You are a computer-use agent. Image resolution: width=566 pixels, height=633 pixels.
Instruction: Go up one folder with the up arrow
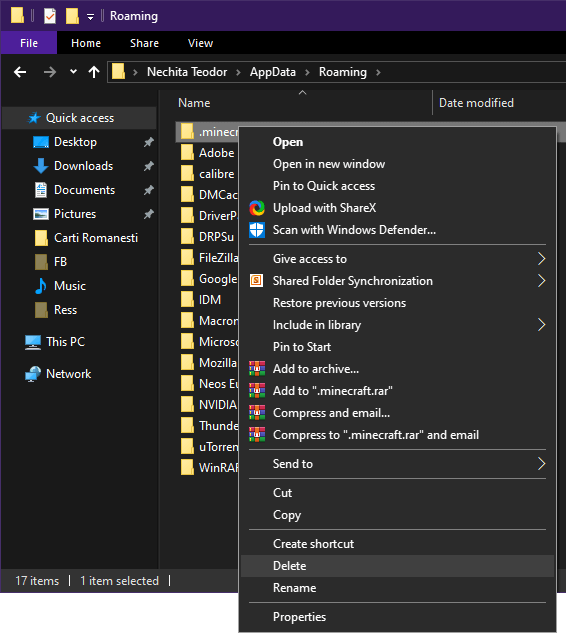(94, 72)
